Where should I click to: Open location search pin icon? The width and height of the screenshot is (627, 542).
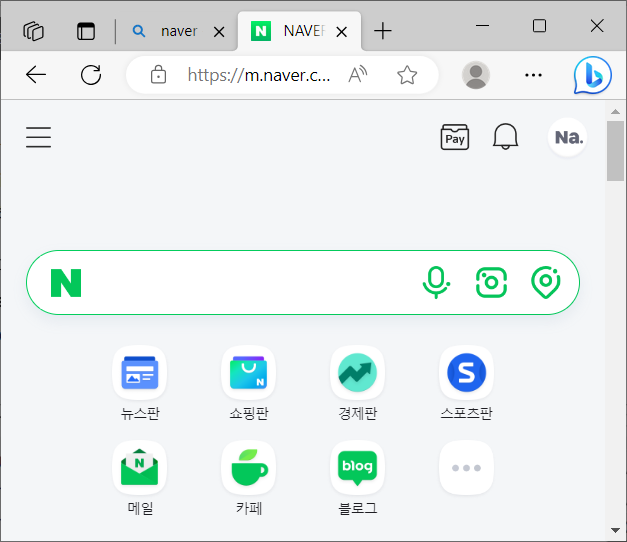(x=546, y=282)
